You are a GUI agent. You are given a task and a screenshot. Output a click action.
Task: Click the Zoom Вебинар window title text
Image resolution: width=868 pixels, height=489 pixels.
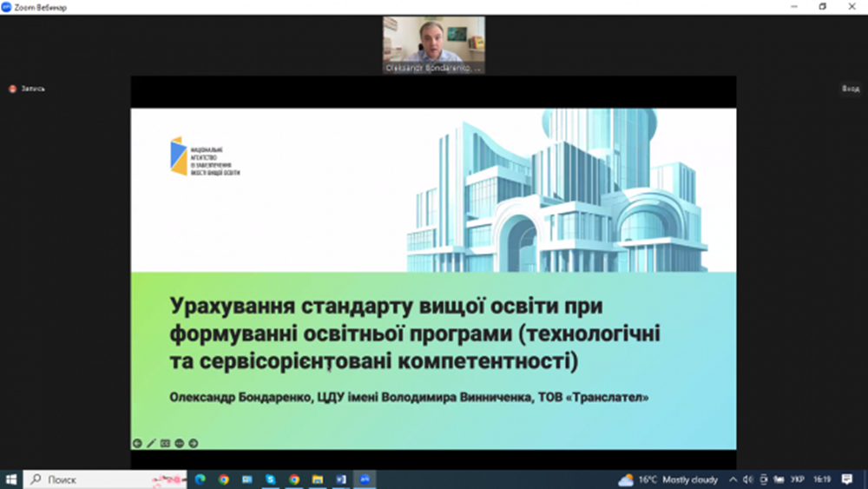(x=41, y=7)
